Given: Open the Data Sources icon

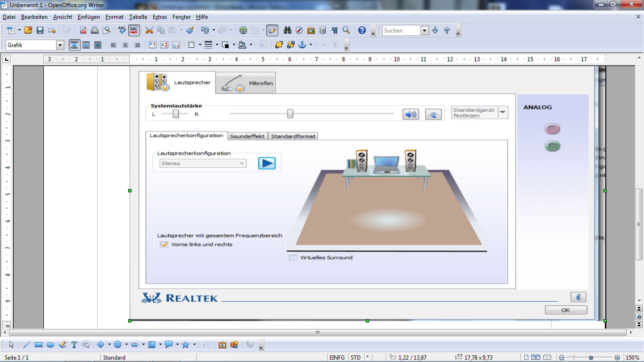Looking at the screenshot, I should point(323,30).
